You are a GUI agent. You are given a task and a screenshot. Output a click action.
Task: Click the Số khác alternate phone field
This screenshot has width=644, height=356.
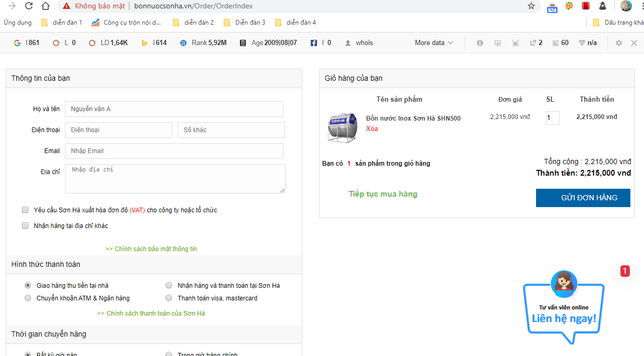pos(232,130)
